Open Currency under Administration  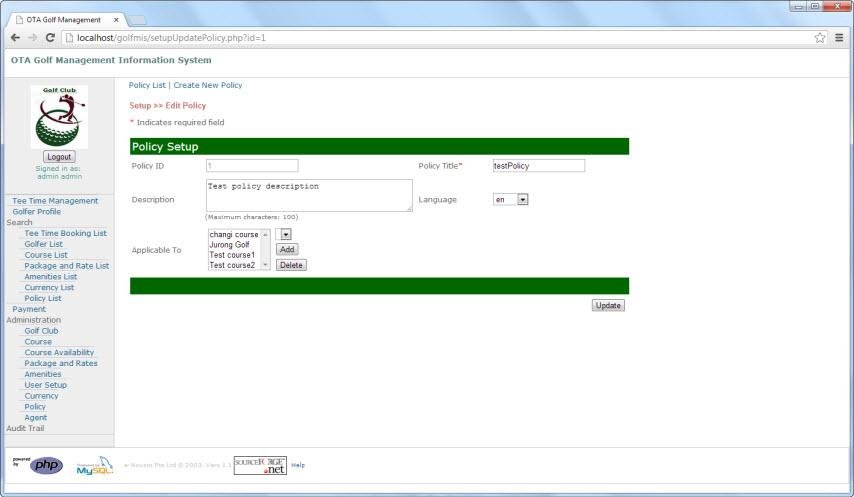[41, 396]
